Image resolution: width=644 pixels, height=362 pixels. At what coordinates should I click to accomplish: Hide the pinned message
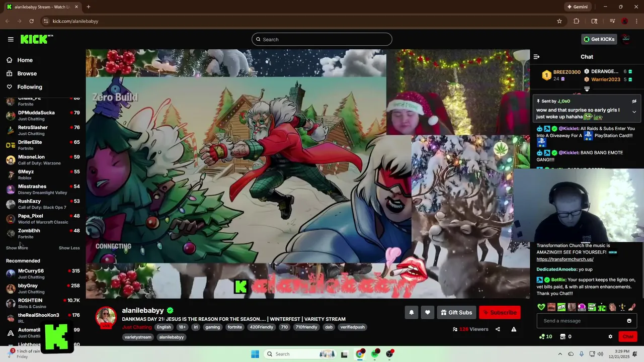click(634, 101)
